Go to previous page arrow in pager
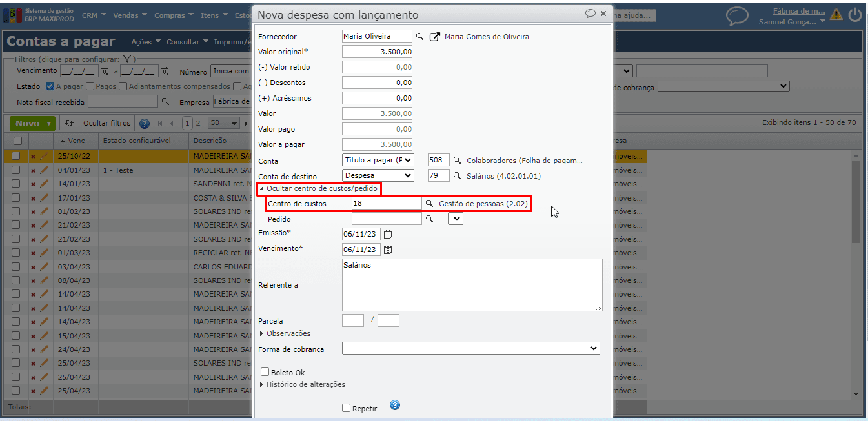The width and height of the screenshot is (868, 421). 173,124
